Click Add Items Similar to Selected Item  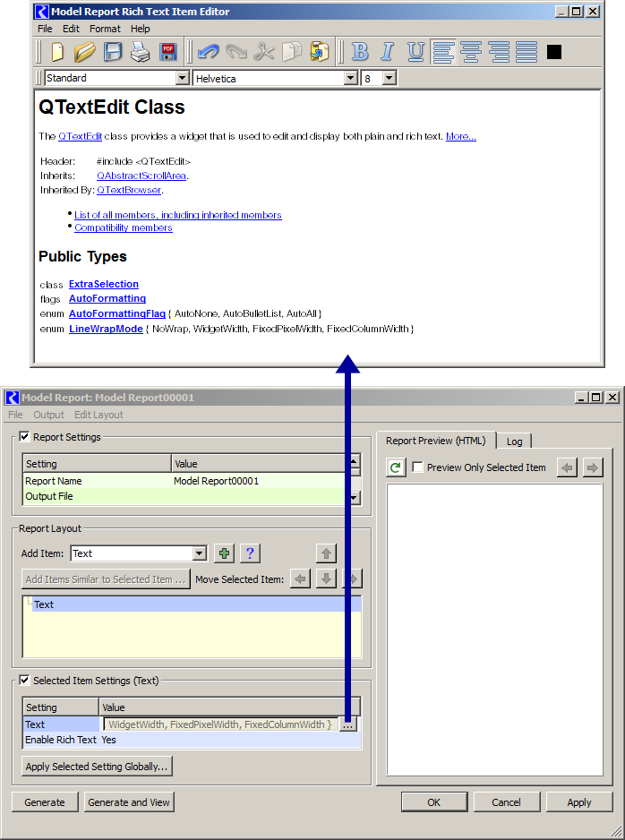pyautogui.click(x=106, y=579)
